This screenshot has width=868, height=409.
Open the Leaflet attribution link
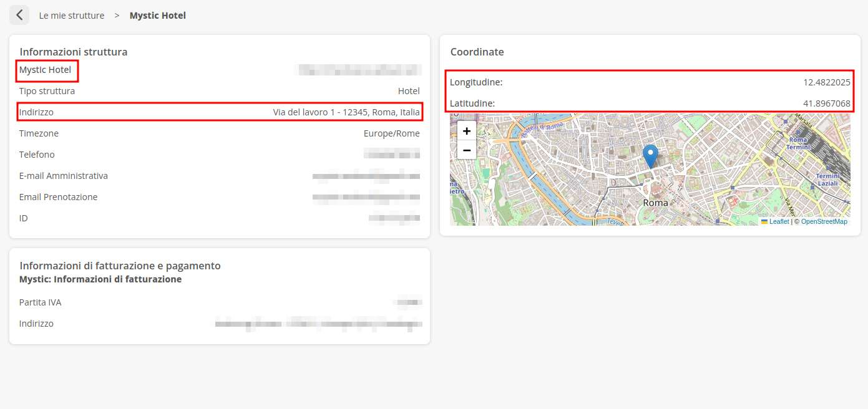(x=779, y=221)
